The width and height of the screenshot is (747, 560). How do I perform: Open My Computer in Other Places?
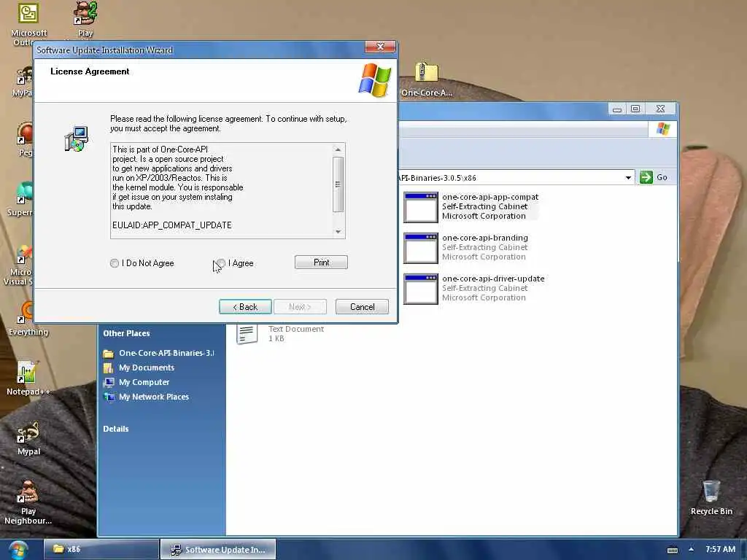(x=144, y=382)
